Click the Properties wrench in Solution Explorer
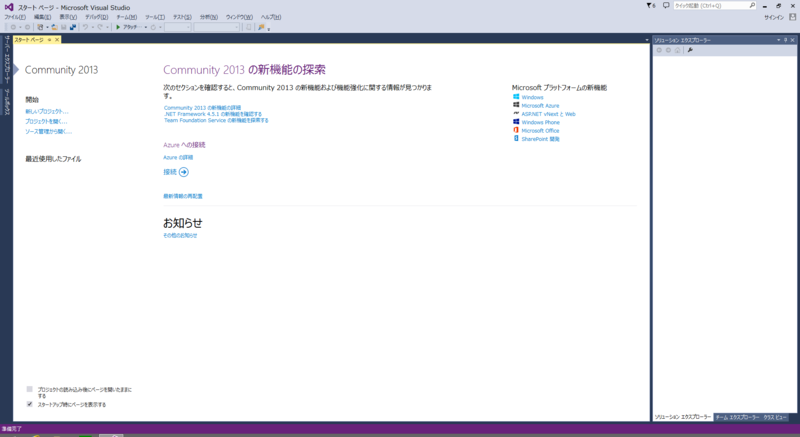Viewport: 800px width, 437px height. pos(690,50)
